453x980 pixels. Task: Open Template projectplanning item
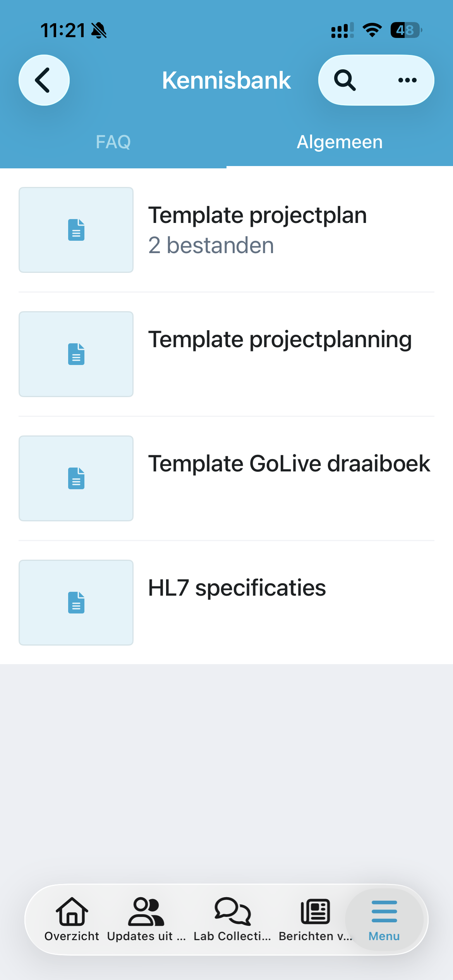coord(280,339)
